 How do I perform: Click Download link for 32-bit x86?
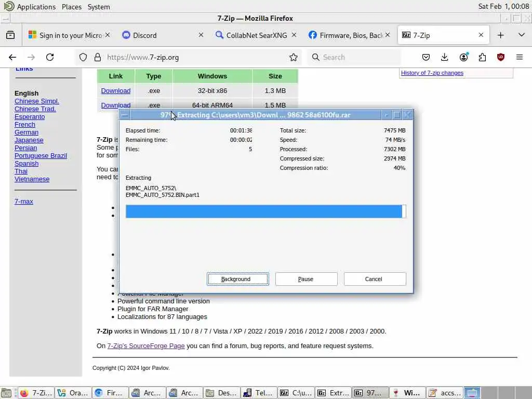tap(116, 90)
